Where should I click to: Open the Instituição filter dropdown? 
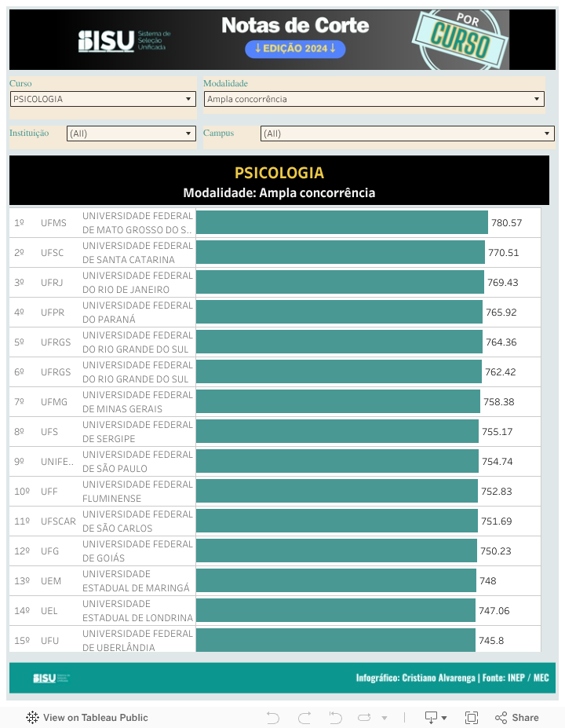click(131, 134)
